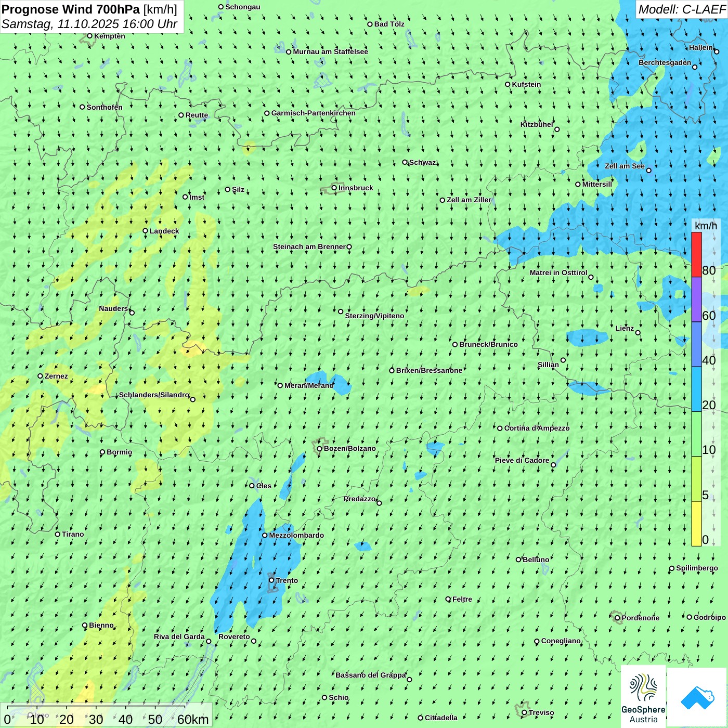Click the Sonthofen town label
This screenshot has height=728, width=728.
point(105,107)
